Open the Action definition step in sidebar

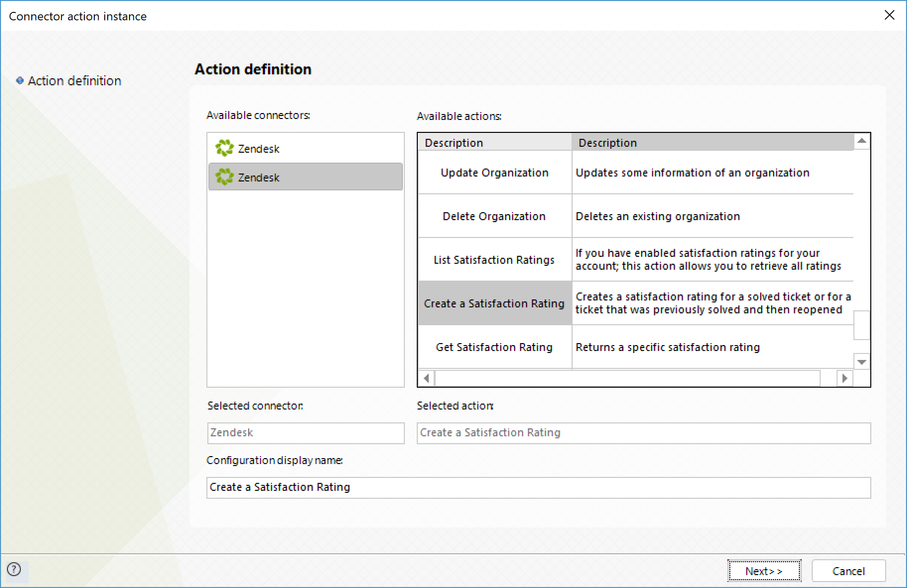click(74, 81)
